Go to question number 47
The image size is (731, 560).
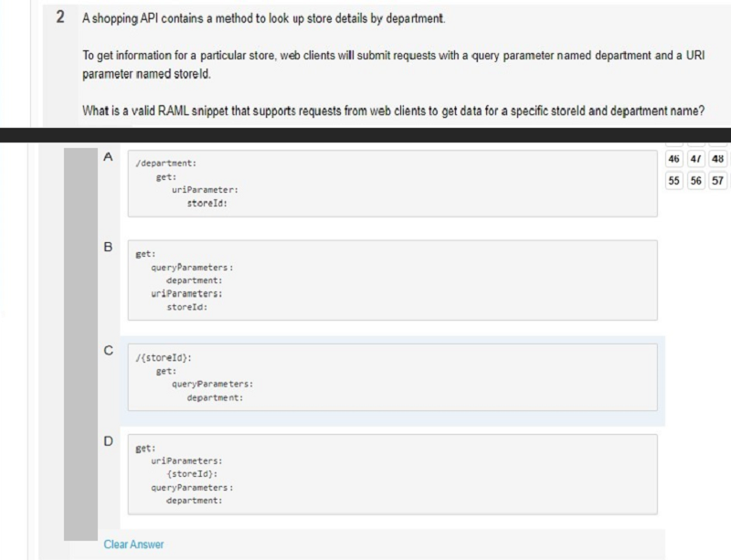[x=695, y=159]
